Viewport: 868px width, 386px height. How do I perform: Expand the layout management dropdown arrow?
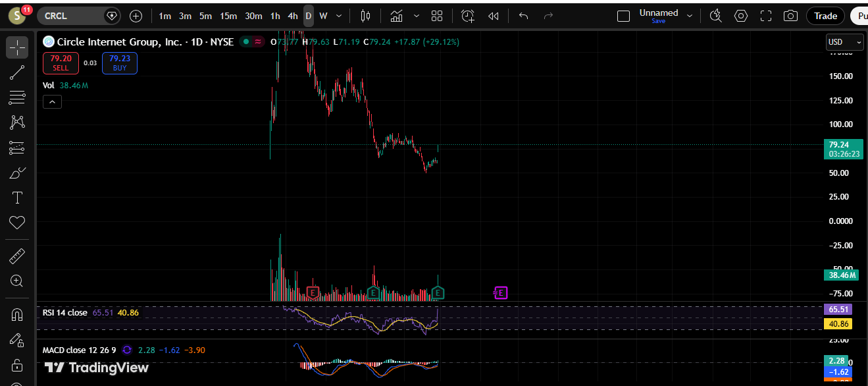pyautogui.click(x=690, y=16)
